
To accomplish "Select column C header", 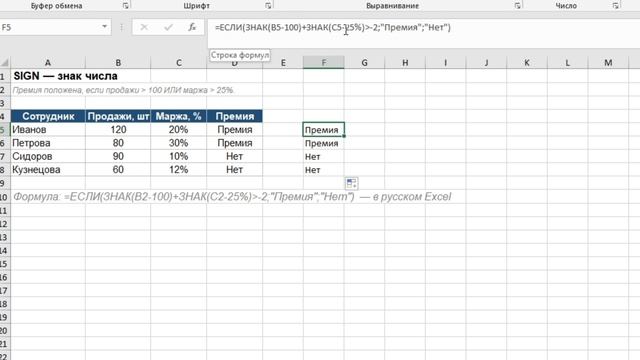I will coord(178,62).
